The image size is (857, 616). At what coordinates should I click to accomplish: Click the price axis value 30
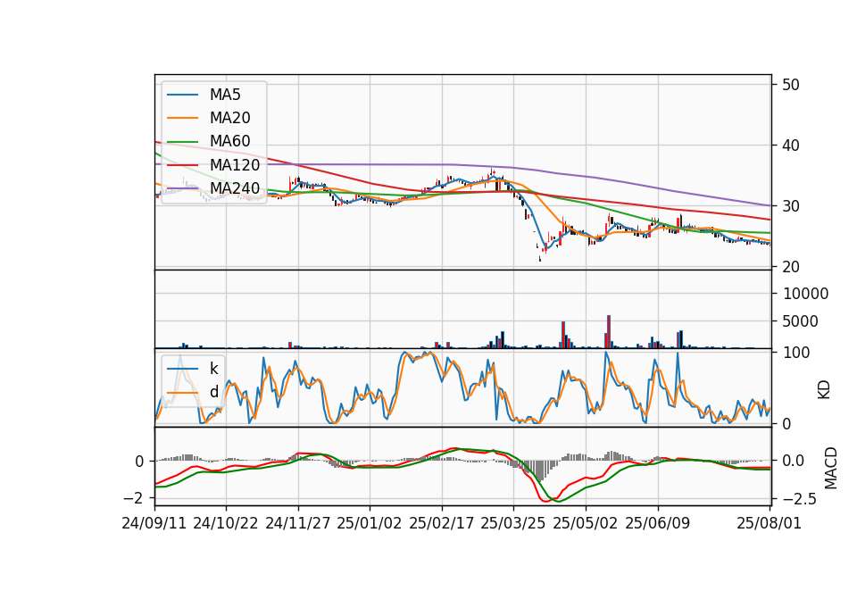[791, 206]
